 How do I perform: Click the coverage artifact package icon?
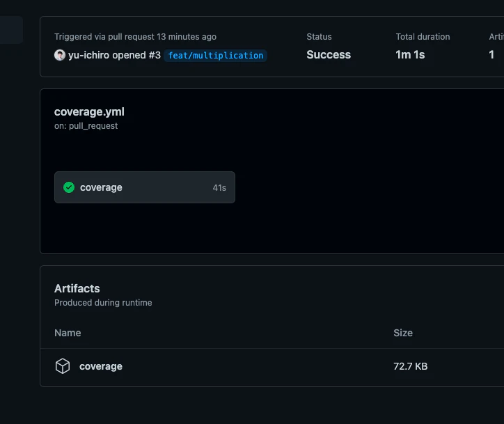(63, 366)
